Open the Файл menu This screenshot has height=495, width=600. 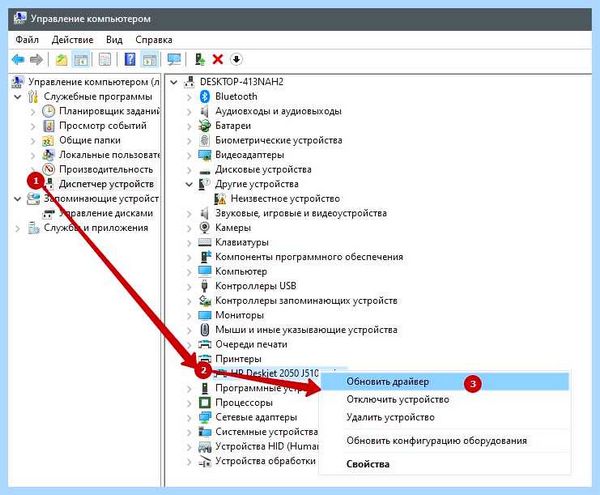(27, 40)
